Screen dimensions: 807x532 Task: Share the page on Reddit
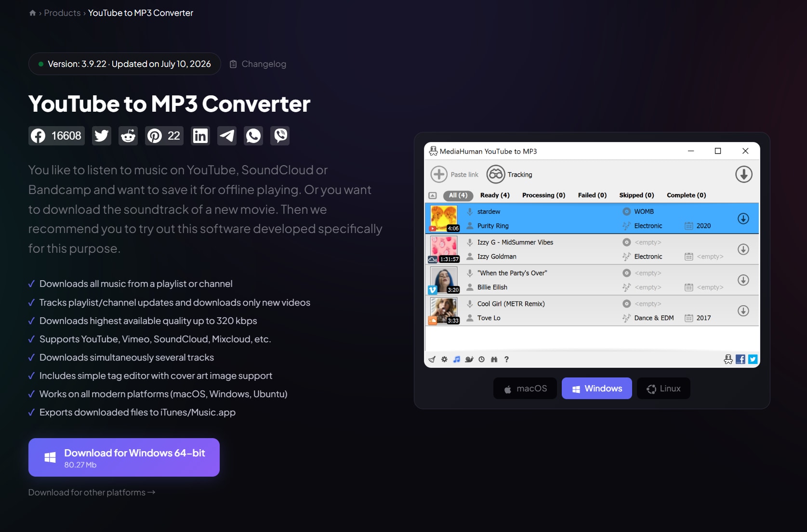coord(128,136)
